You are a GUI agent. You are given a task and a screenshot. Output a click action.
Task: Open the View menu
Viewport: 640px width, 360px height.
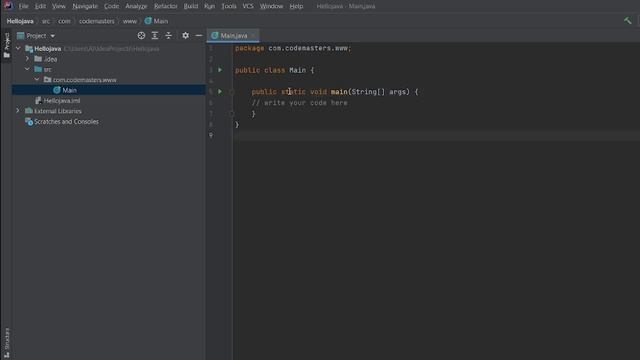pos(59,6)
